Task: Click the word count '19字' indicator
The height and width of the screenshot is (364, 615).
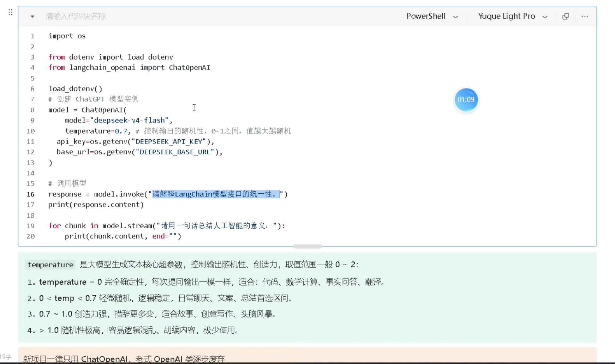Action: click(6, 357)
